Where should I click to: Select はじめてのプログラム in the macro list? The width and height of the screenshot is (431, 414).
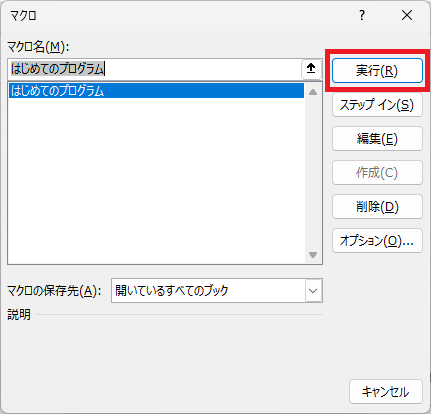coord(156,91)
